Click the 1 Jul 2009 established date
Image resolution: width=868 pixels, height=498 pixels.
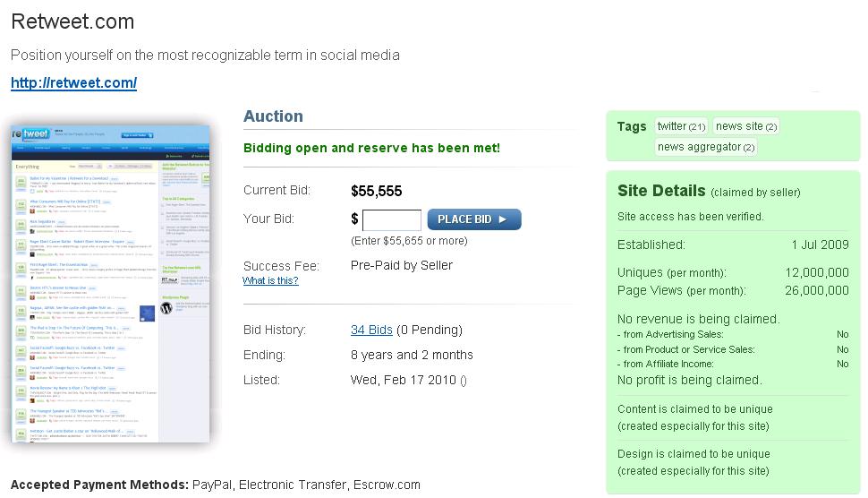[820, 245]
